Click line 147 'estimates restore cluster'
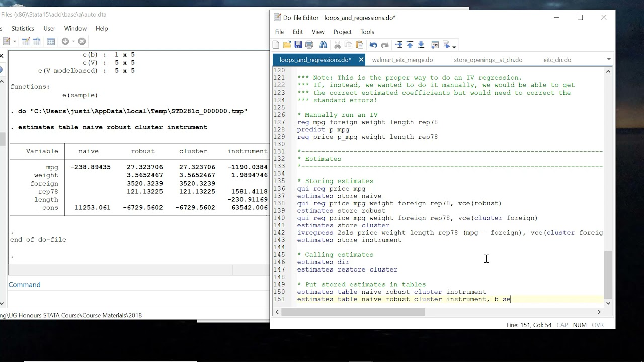This screenshot has width=644, height=362. (x=347, y=269)
